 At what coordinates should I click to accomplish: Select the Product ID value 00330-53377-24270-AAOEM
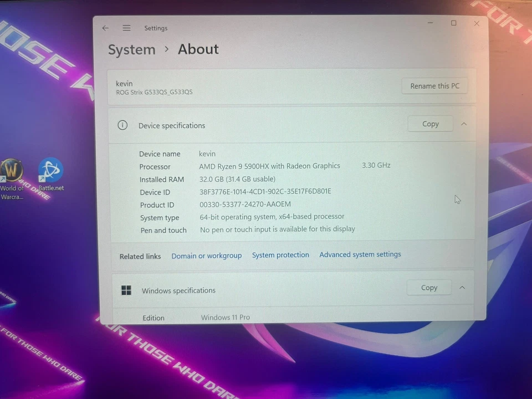pyautogui.click(x=245, y=204)
